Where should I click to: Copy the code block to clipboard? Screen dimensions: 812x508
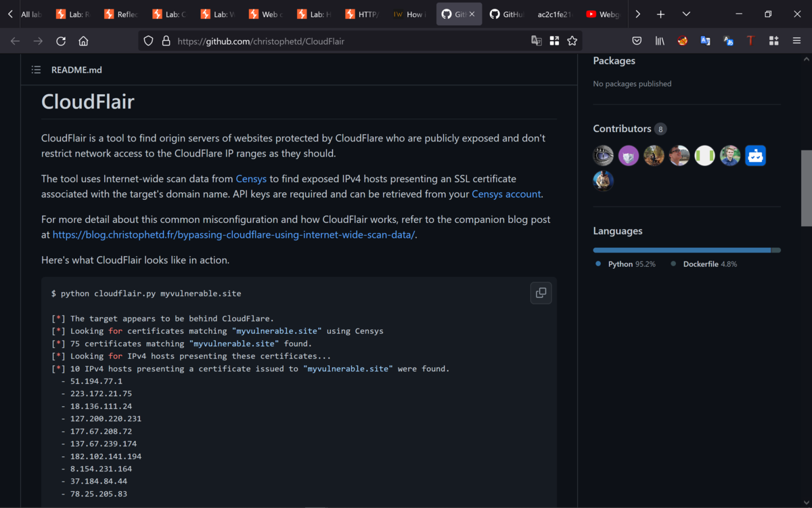[541, 293]
